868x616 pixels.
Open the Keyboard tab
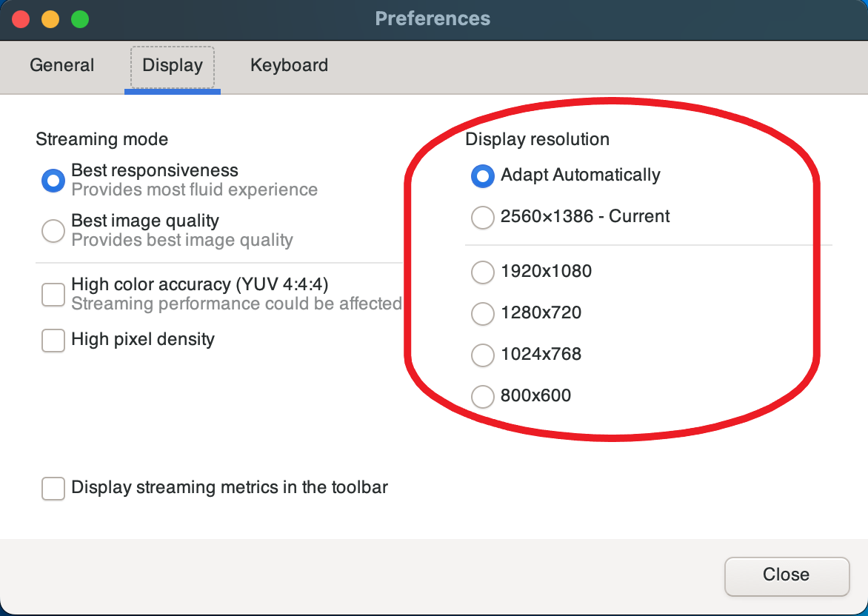tap(289, 65)
